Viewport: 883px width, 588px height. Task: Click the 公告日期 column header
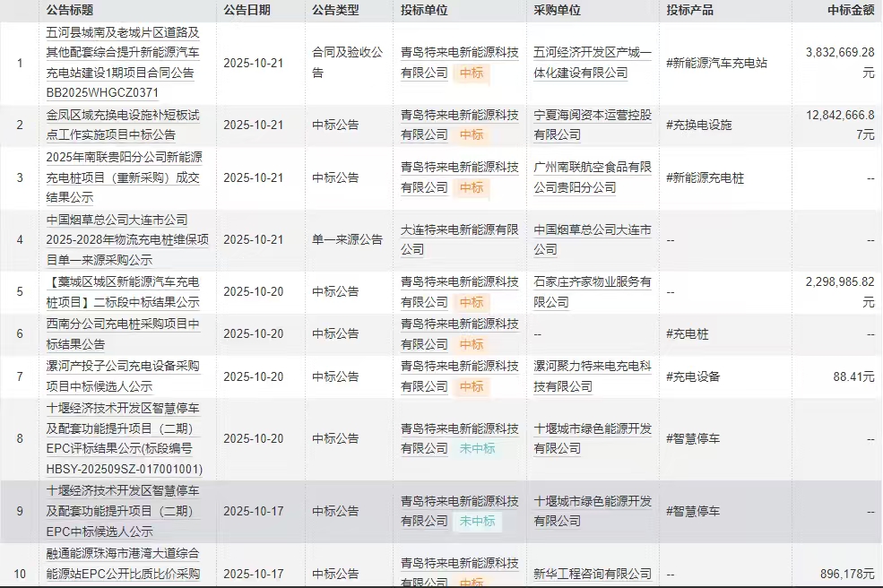[247, 10]
